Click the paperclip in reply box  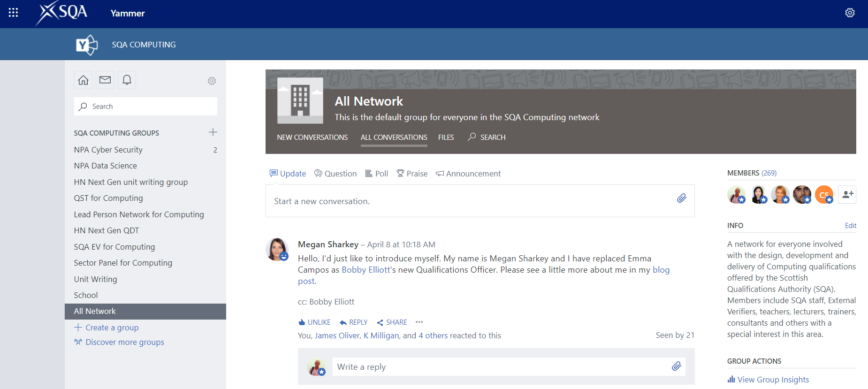tap(676, 366)
